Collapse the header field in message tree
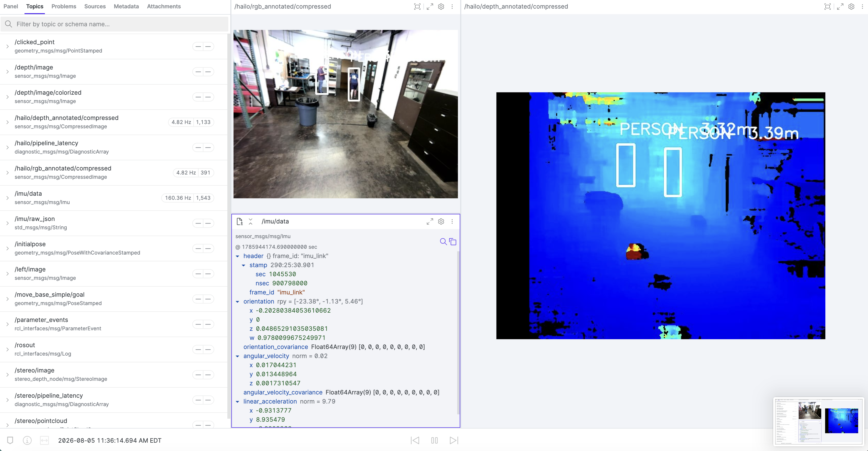 click(237, 256)
